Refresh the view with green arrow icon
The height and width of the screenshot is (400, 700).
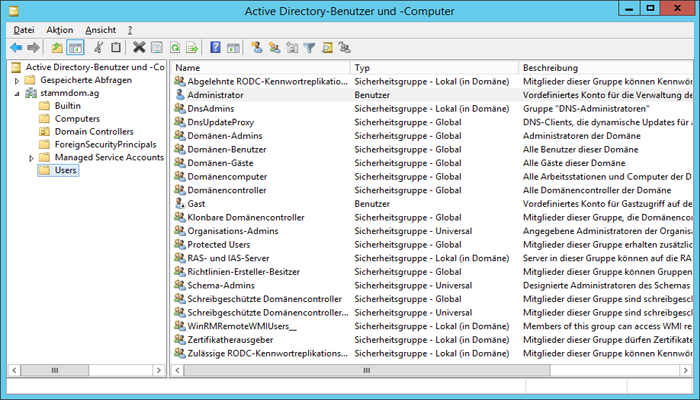pos(175,47)
